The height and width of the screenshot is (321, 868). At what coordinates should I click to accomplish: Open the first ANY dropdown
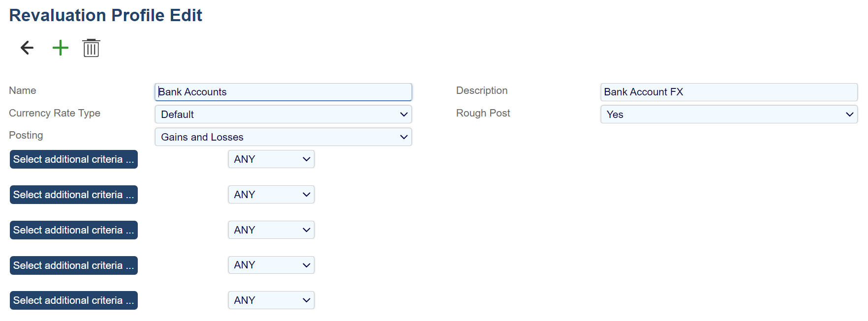(271, 159)
